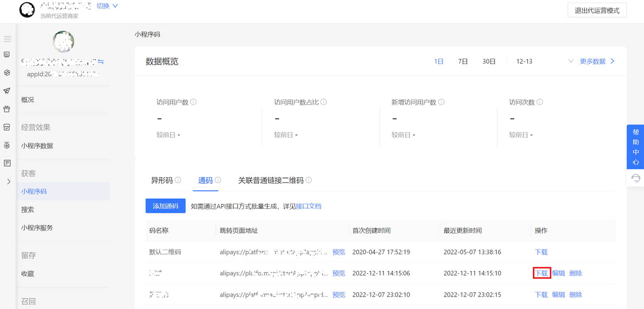This screenshot has width=644, height=309.
Task: Click the switch mini program arrows icon
Action: click(101, 62)
